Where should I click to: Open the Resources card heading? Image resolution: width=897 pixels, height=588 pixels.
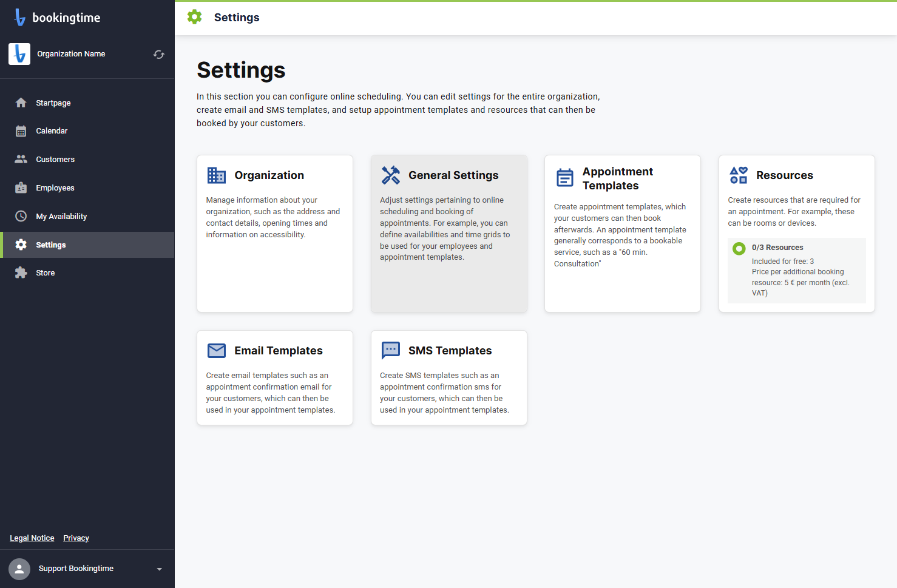pos(785,175)
